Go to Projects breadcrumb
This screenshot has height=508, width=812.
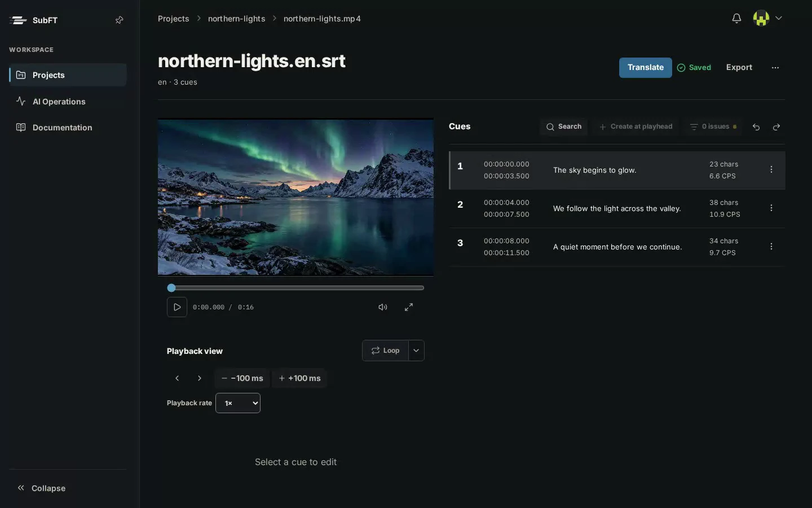pos(174,19)
